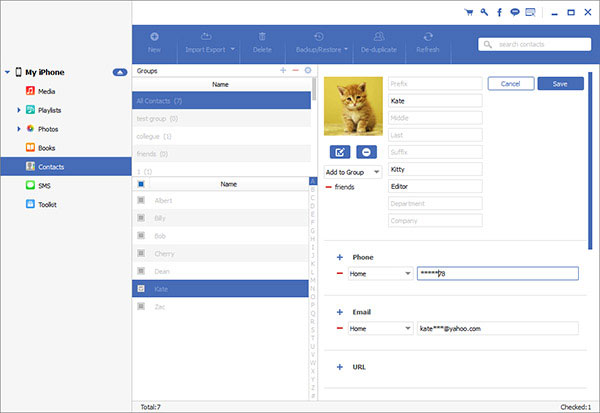Click the kitten contact photo
Viewport: 600px width, 413px height.
pyautogui.click(x=353, y=106)
